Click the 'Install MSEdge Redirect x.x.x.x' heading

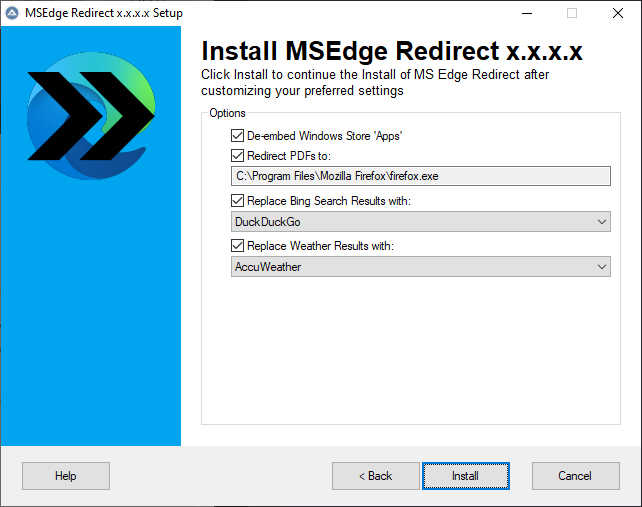[x=392, y=51]
